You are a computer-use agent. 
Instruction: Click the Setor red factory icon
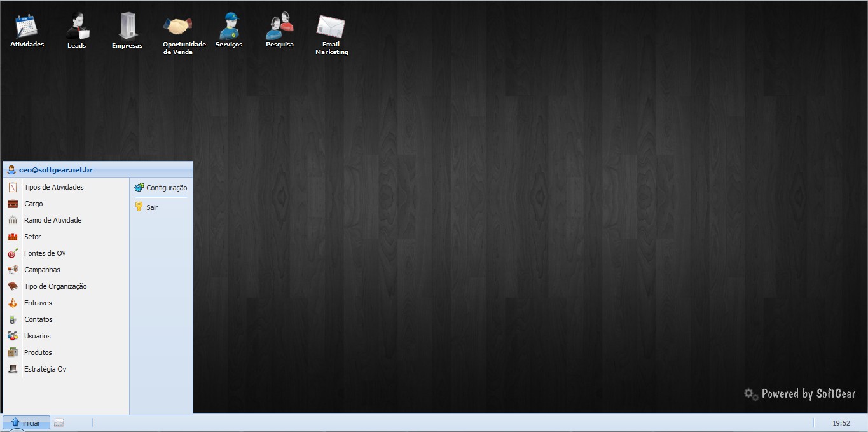coord(13,237)
